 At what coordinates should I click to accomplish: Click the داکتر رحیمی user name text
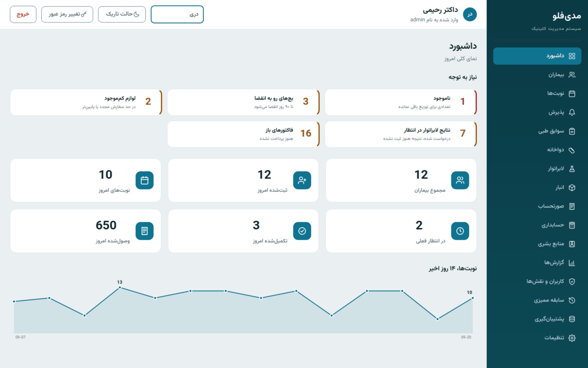440,10
